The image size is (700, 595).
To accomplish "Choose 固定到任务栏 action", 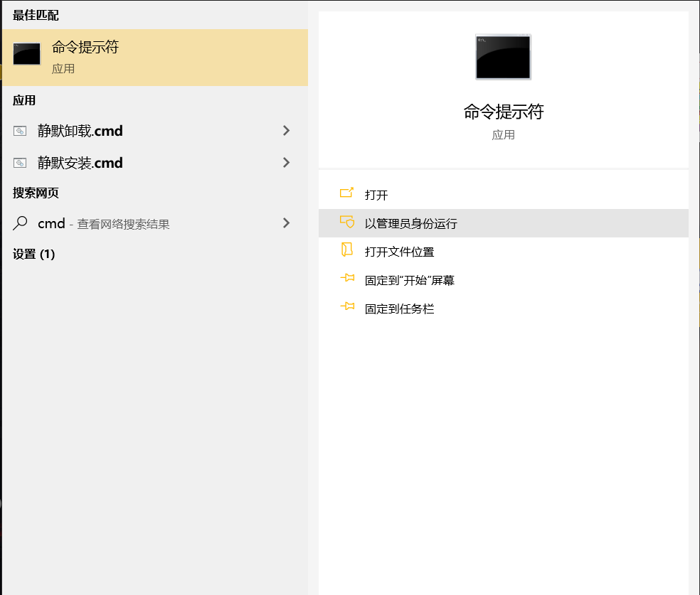I will tap(504, 309).
